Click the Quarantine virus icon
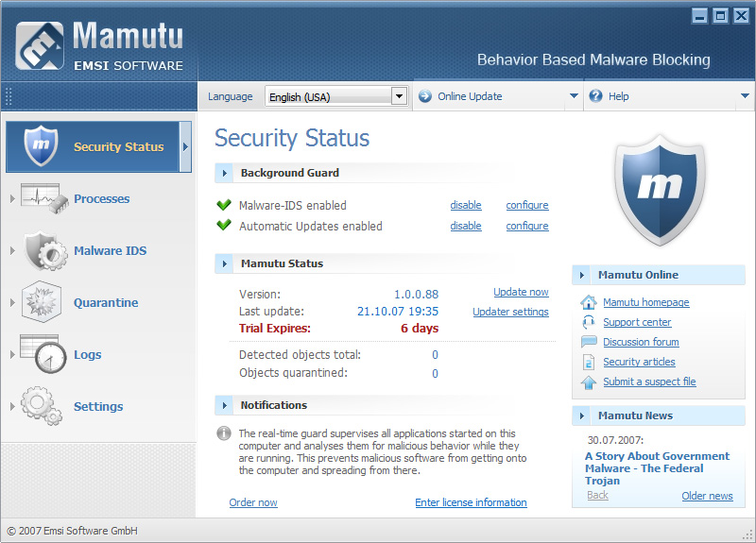Screen dimensions: 756x543 coord(41,302)
